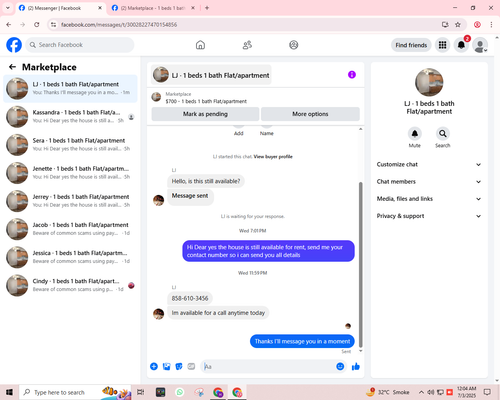Open the notifications bell in the header
Screen dimensions: 500x400
point(461,45)
